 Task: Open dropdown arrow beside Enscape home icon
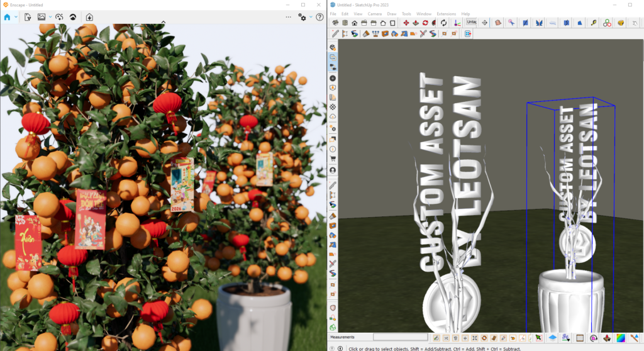pos(16,17)
